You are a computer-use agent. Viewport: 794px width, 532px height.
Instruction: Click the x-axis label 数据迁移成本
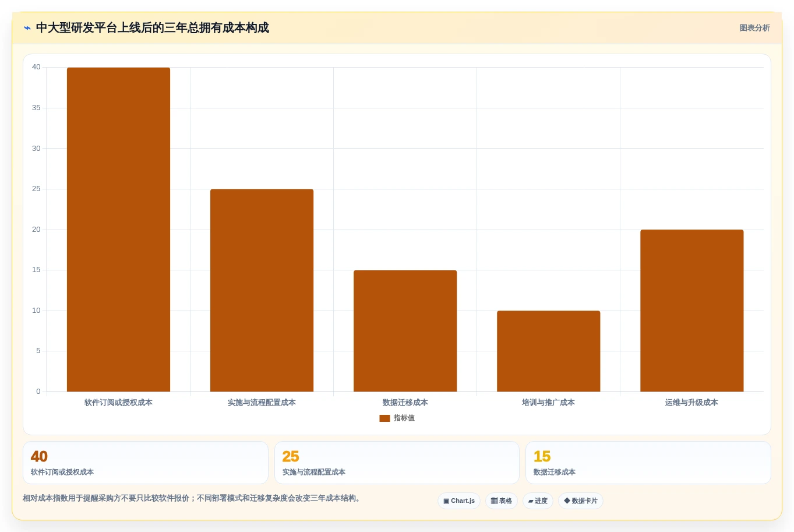click(405, 403)
